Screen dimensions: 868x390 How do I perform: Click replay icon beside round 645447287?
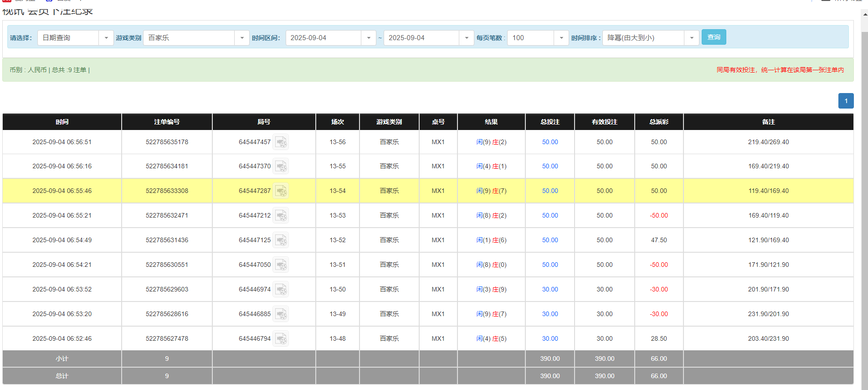coord(281,191)
